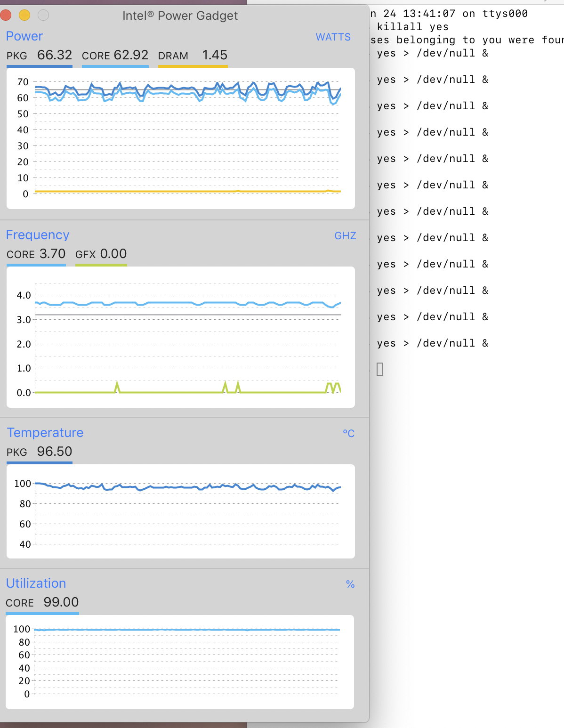The height and width of the screenshot is (728, 564).
Task: Minimize the Intel Power Gadget window
Action: [x=24, y=16]
